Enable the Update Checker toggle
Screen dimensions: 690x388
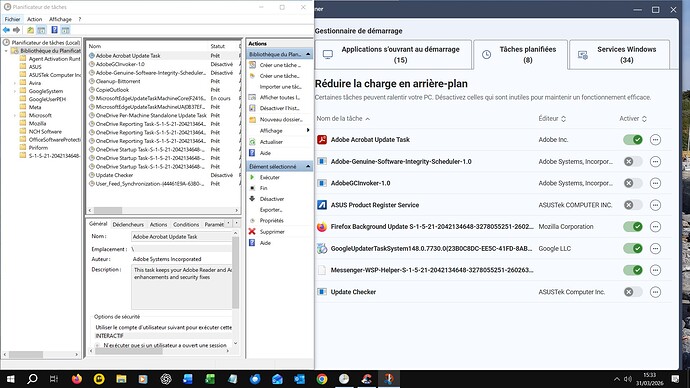pyautogui.click(x=633, y=292)
